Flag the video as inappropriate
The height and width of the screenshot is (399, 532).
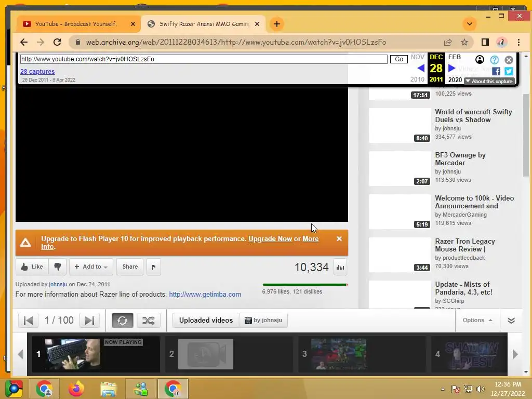154,267
